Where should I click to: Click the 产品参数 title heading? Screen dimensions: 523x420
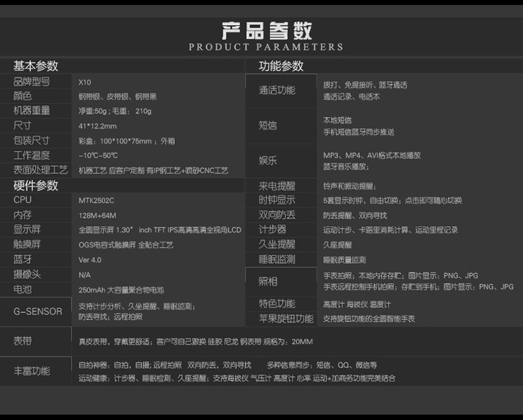point(266,30)
